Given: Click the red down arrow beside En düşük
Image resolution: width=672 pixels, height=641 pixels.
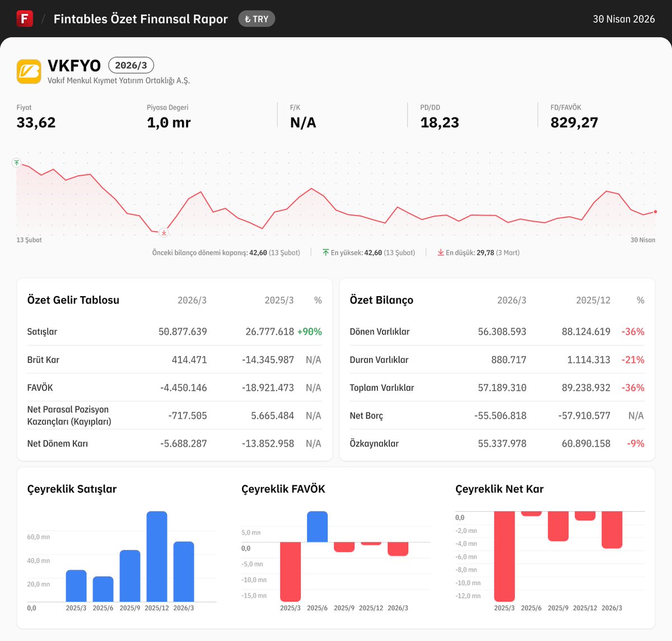Looking at the screenshot, I should [x=441, y=252].
